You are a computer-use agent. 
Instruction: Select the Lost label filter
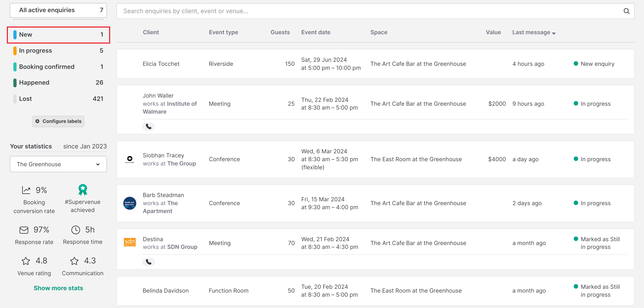(x=58, y=99)
